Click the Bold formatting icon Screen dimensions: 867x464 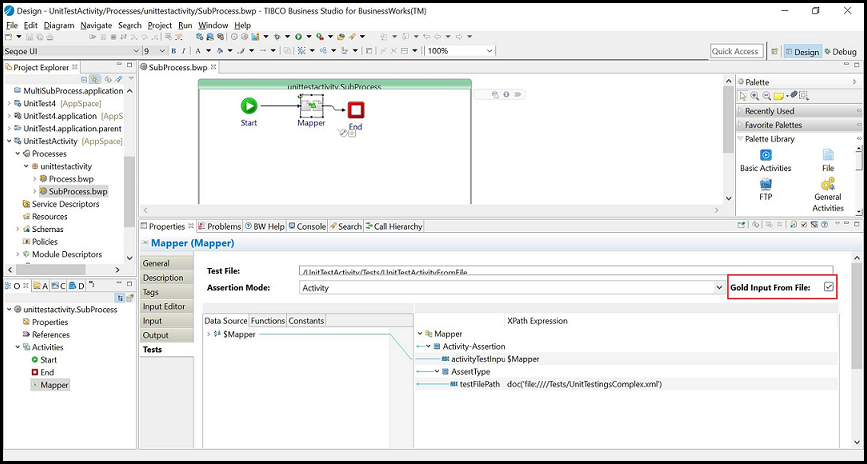point(174,51)
